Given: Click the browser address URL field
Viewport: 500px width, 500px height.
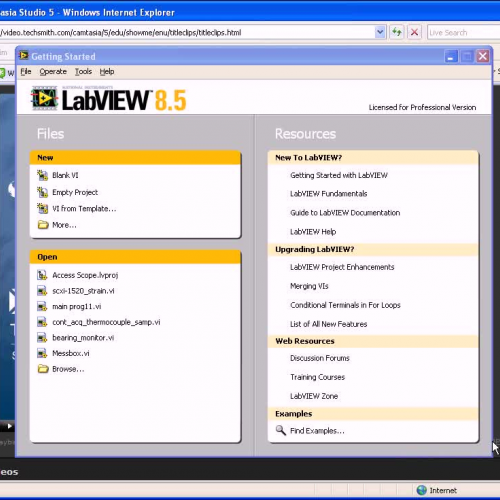Looking at the screenshot, I should [187, 32].
